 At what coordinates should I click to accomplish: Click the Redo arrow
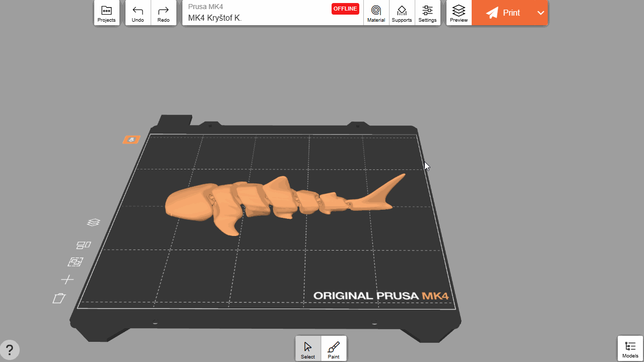(163, 13)
